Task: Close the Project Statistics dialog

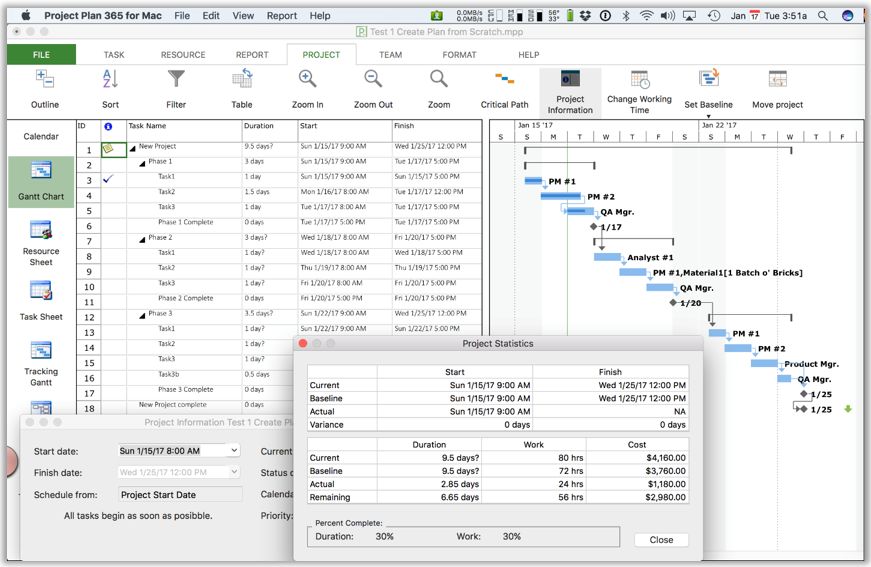Action: (x=661, y=539)
